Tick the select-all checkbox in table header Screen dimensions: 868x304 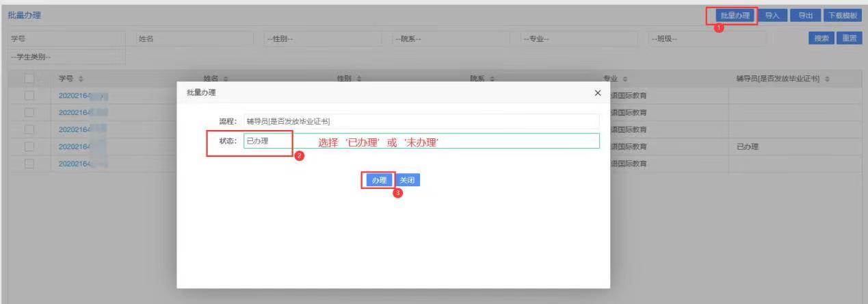tap(29, 80)
